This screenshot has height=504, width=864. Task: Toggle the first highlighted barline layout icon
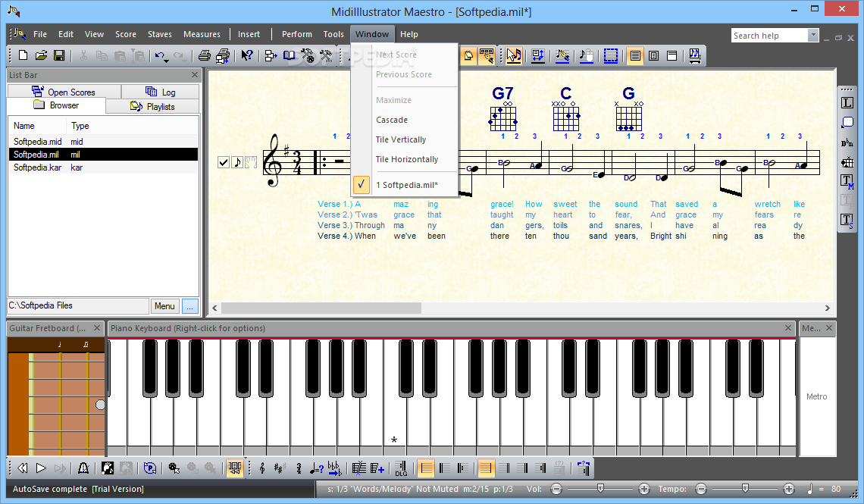click(426, 468)
